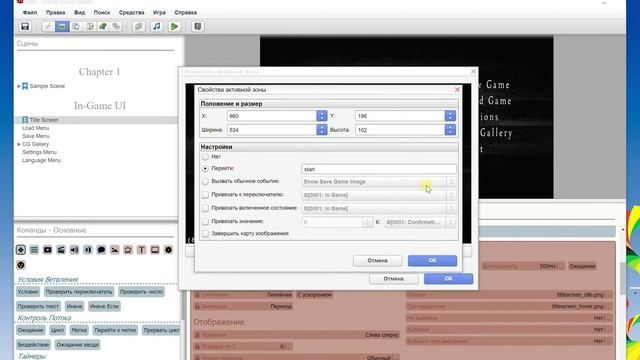Open the Вид menu

click(80, 13)
